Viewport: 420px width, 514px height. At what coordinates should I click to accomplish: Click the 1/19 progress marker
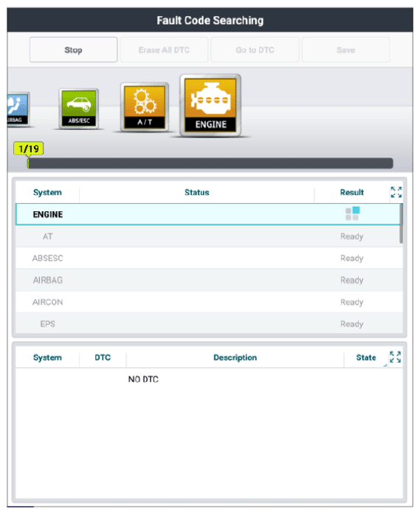click(x=29, y=148)
